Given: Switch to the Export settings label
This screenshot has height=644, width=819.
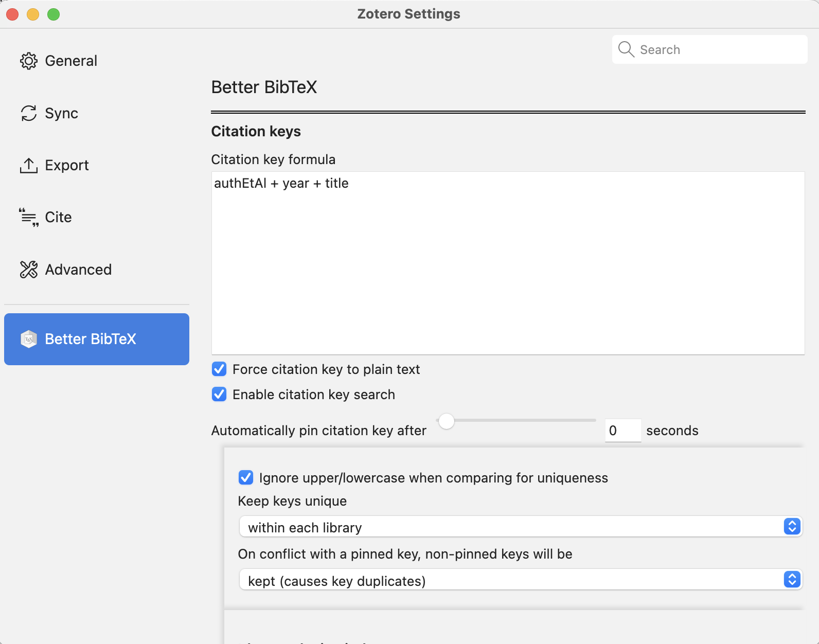Looking at the screenshot, I should [67, 166].
